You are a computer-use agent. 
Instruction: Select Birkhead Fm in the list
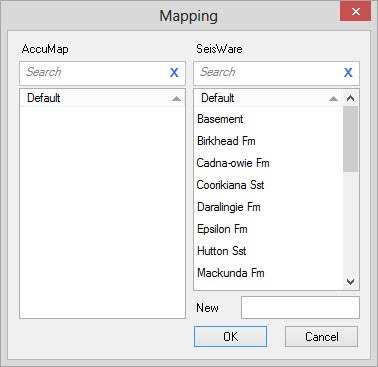coord(268,141)
